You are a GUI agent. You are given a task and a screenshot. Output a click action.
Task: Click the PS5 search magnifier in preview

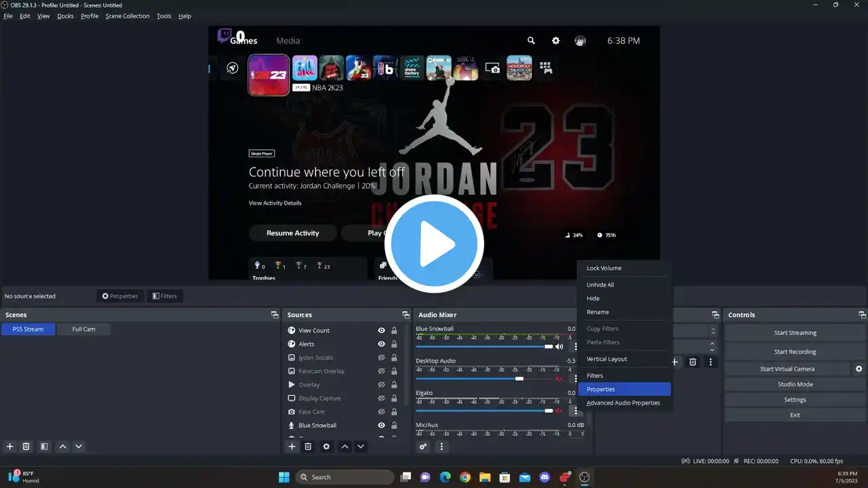point(531,41)
